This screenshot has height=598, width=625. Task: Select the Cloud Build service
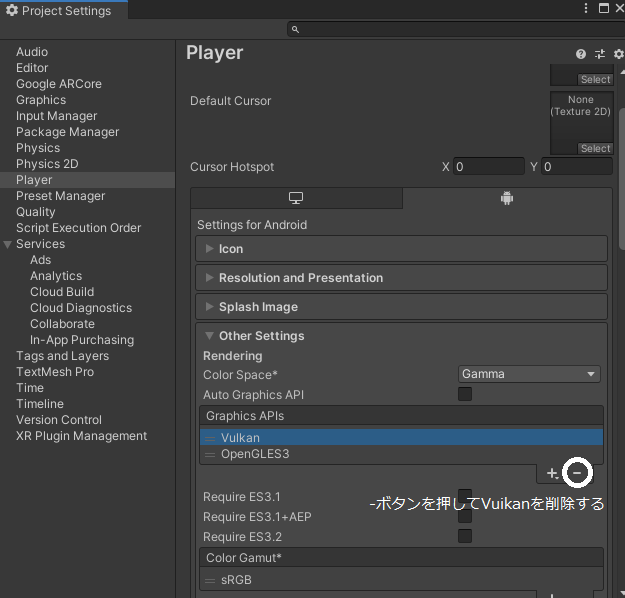pos(62,292)
